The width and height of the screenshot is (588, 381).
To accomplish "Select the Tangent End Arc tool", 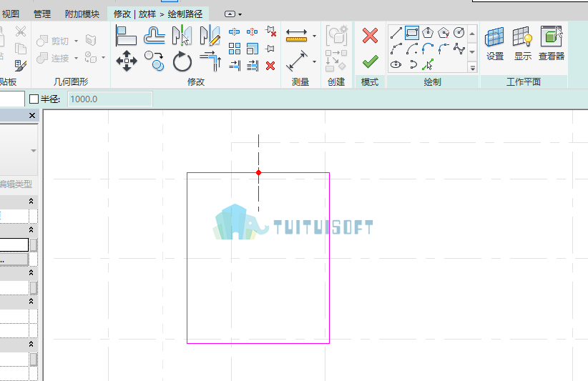I will [x=428, y=49].
